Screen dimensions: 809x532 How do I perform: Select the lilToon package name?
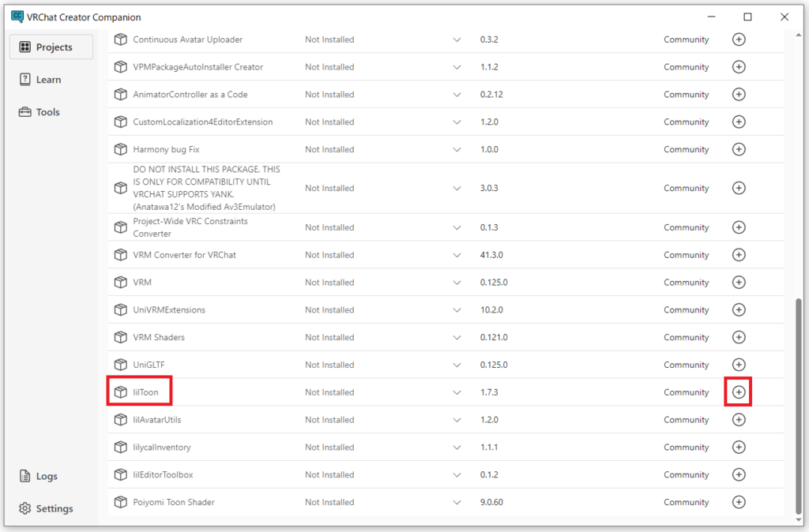click(145, 392)
